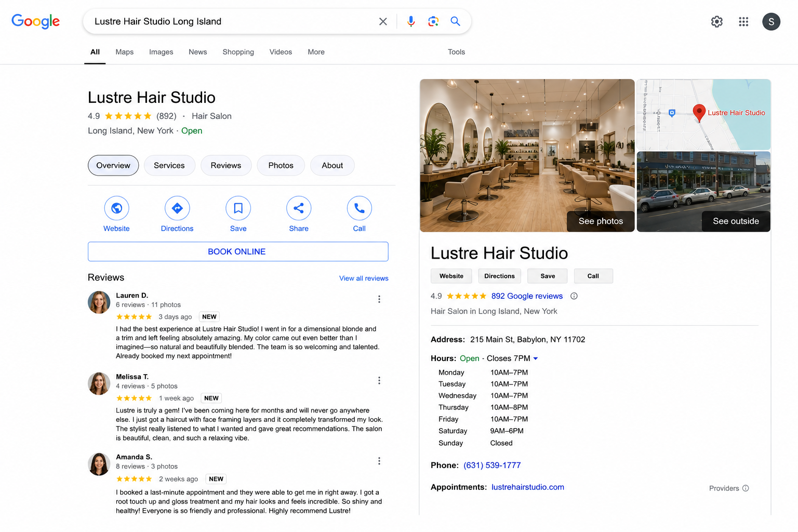Click the address 215 Main St, Babylon, NY 11702
The height and width of the screenshot is (532, 798).
[x=527, y=340]
